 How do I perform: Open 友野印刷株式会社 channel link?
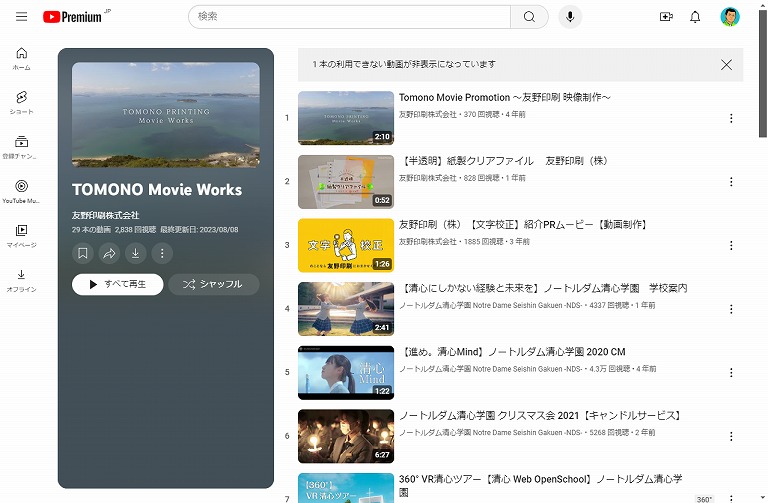tap(105, 215)
